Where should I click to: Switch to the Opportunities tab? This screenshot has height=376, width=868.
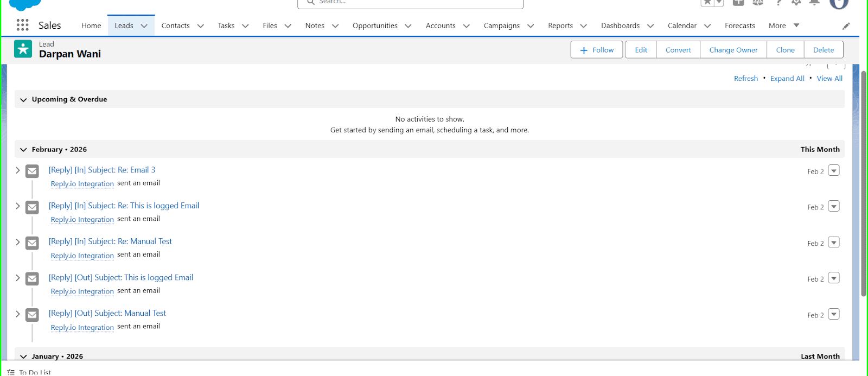[375, 26]
